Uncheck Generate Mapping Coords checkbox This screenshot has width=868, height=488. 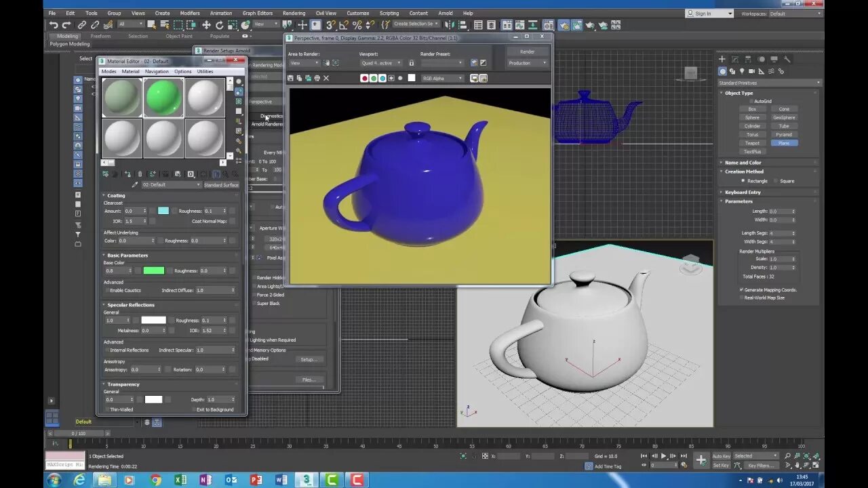tap(741, 289)
